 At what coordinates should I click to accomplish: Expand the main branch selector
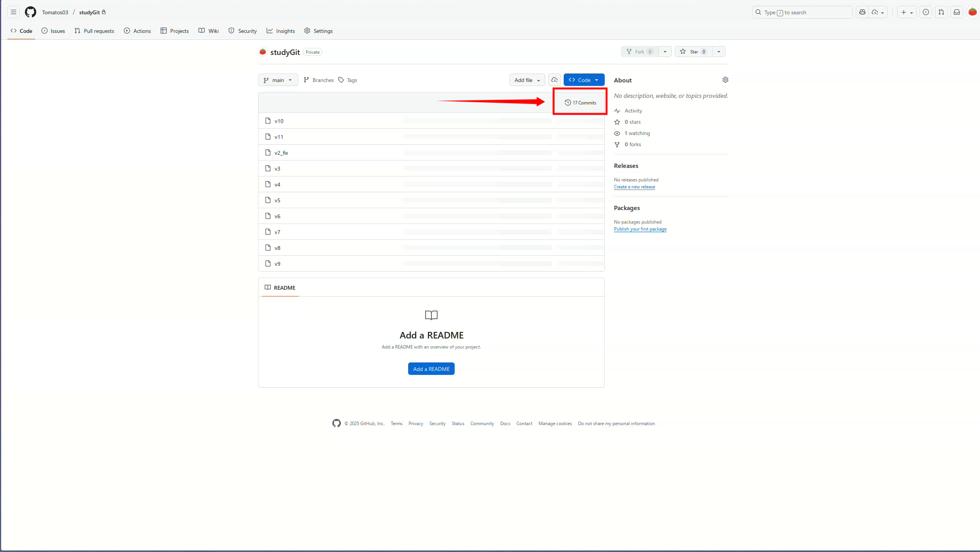coord(278,80)
